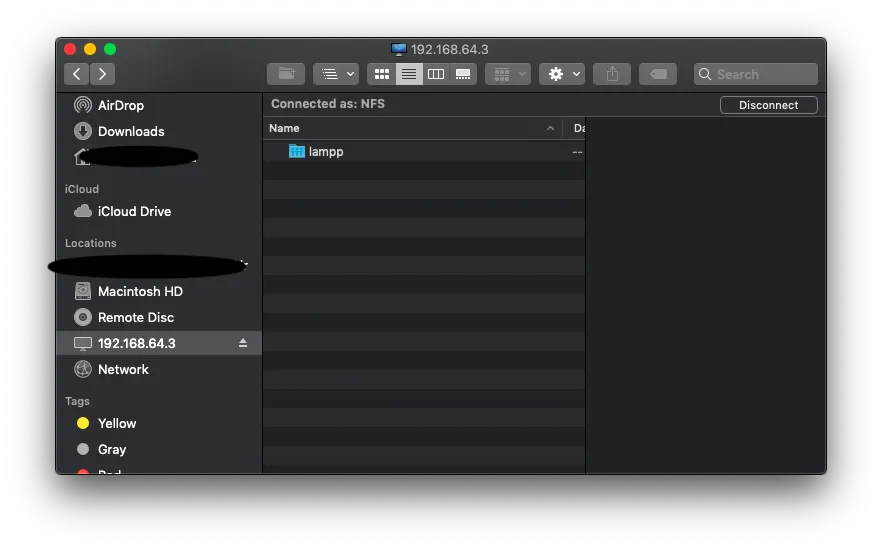Click the Share toolbar button
The height and width of the screenshot is (548, 882).
(x=612, y=74)
